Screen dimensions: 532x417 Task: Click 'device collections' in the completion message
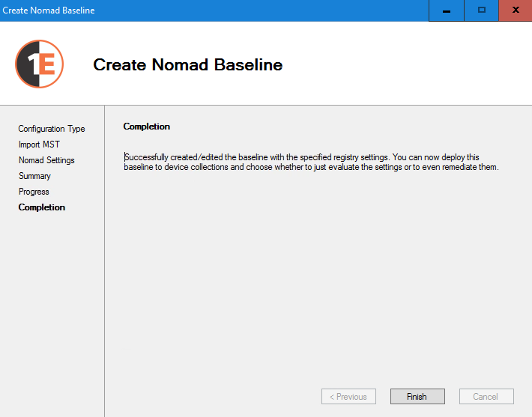coord(187,167)
